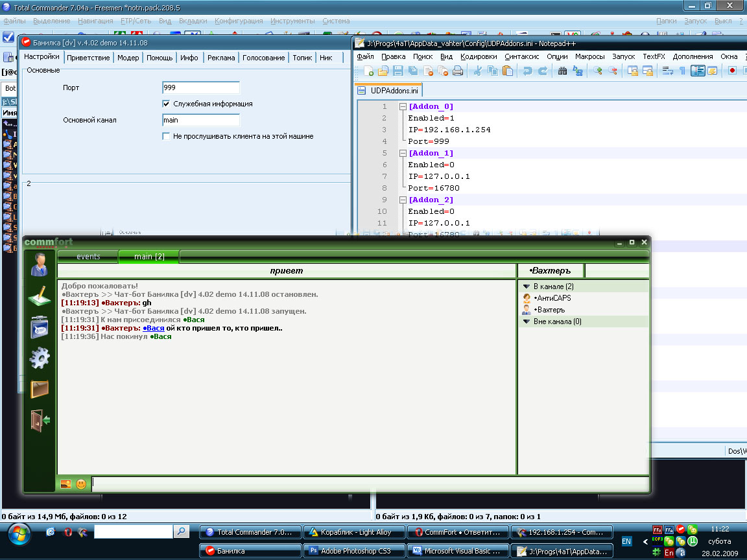Open the Голосование tab in Банилка
This screenshot has width=747, height=560.
pyautogui.click(x=263, y=58)
